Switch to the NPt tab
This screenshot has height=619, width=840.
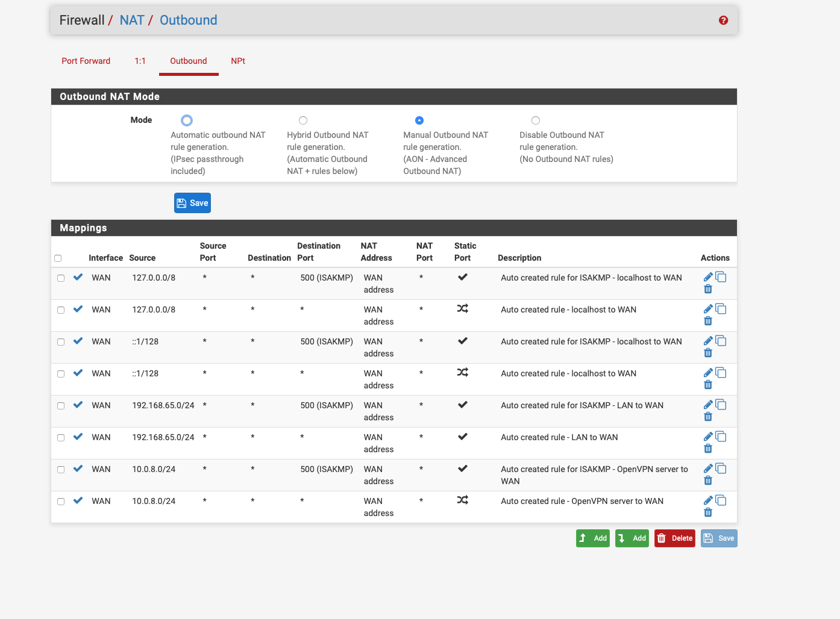pos(238,61)
